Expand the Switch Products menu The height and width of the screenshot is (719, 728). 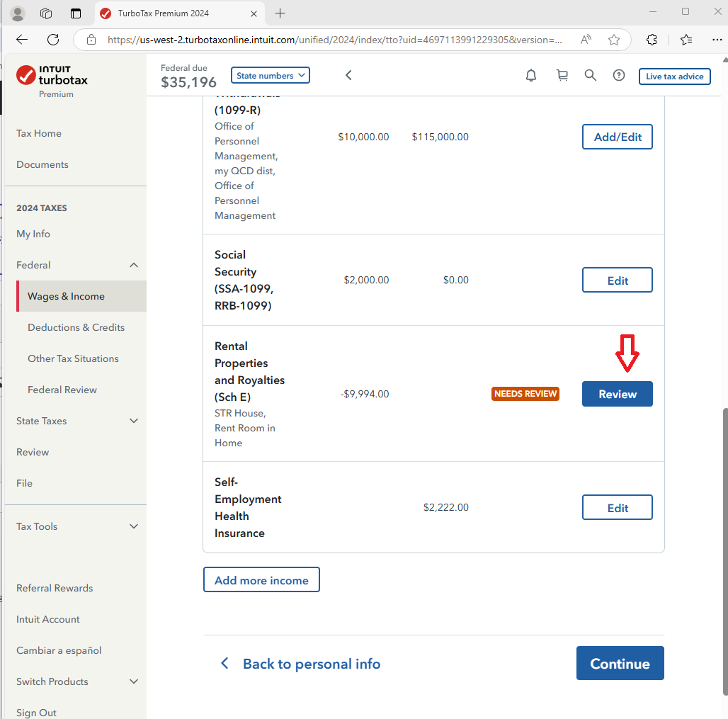133,681
